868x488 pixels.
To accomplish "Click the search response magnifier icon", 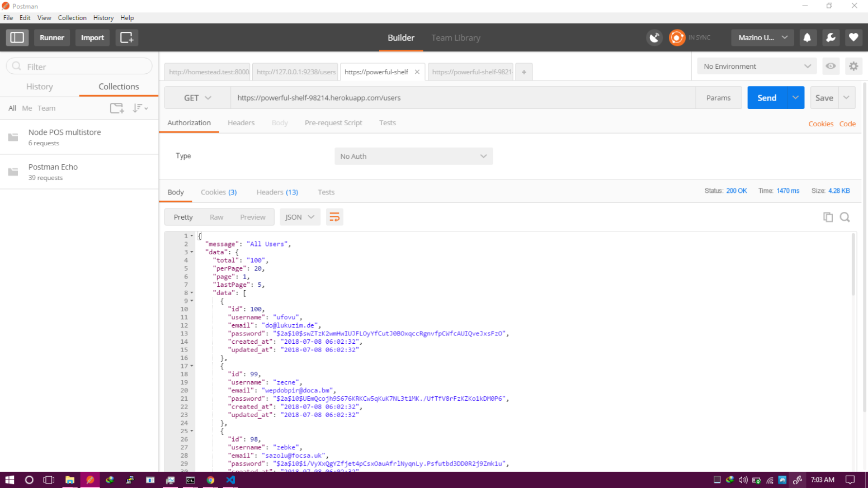I will coord(845,217).
